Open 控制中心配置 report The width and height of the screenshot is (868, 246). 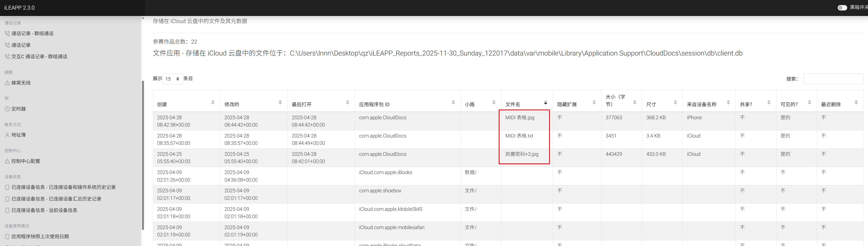pos(26,161)
